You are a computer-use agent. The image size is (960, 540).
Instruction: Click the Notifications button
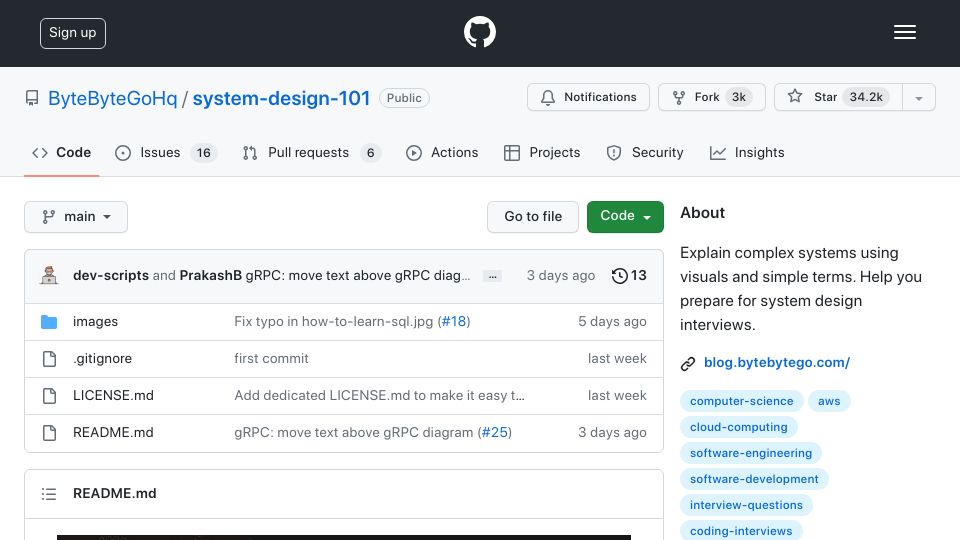(588, 97)
